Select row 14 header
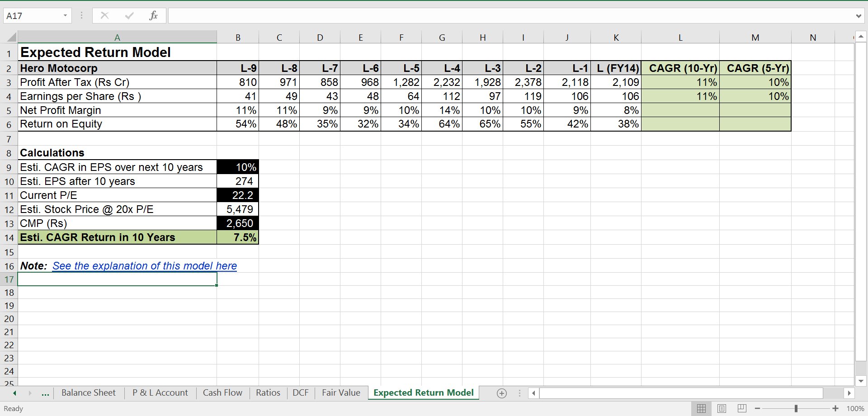Viewport: 868px width, 416px height. [9, 237]
